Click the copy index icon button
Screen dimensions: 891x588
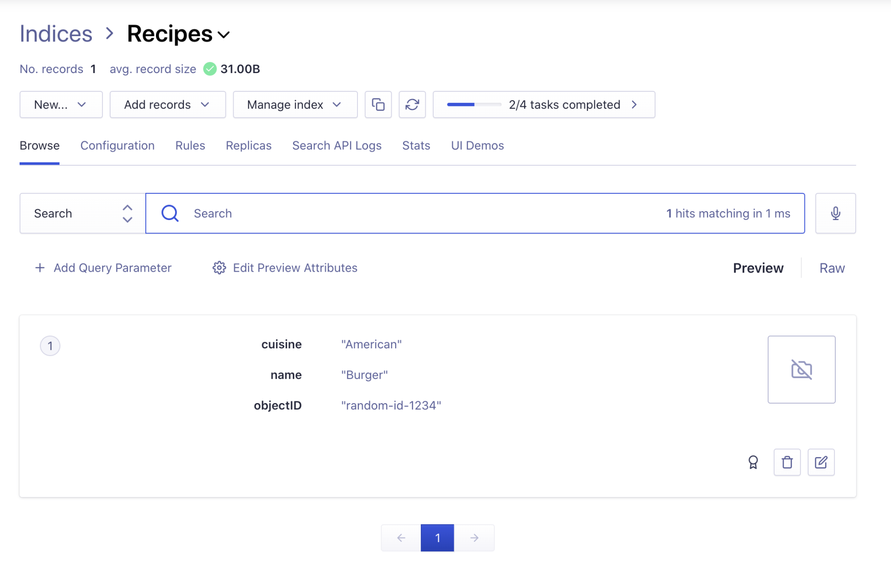point(378,105)
